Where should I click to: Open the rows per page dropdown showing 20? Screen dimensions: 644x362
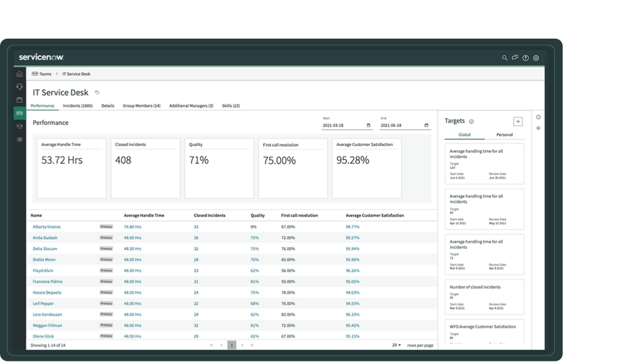click(x=396, y=345)
